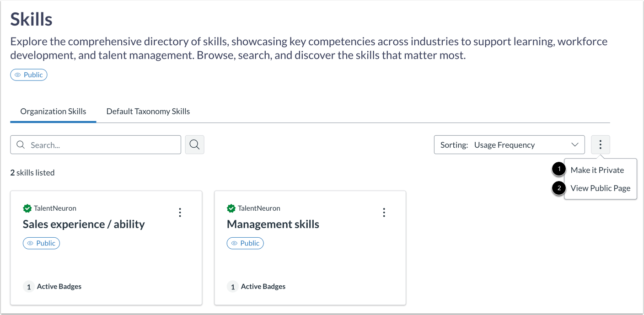Open the Management skills title link
Image resolution: width=644 pixels, height=315 pixels.
coord(273,224)
